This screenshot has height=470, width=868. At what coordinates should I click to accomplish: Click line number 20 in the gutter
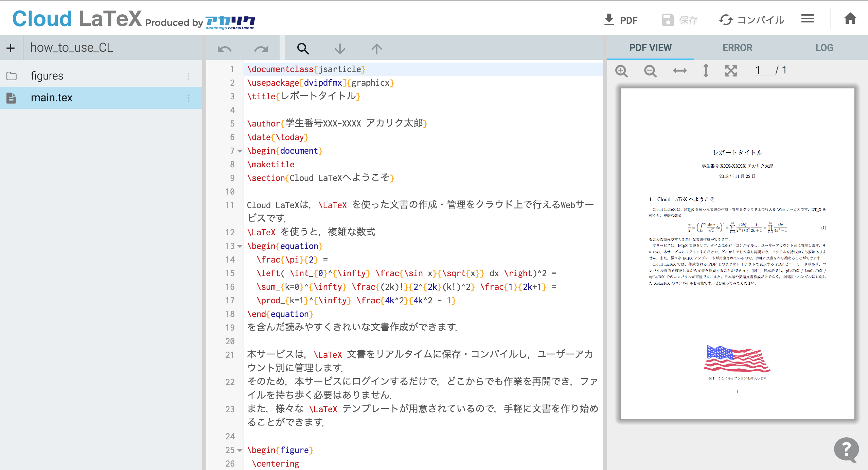[x=230, y=341]
